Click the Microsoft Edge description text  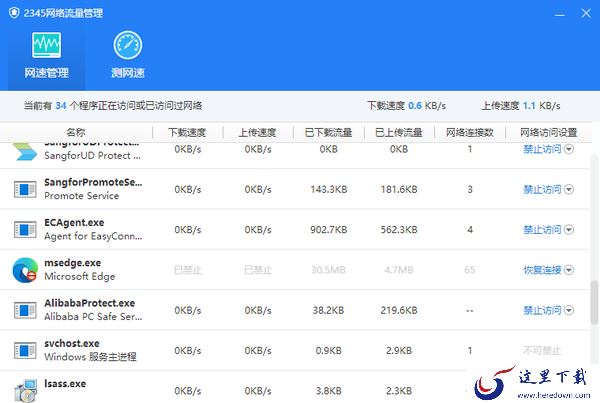[x=80, y=277]
